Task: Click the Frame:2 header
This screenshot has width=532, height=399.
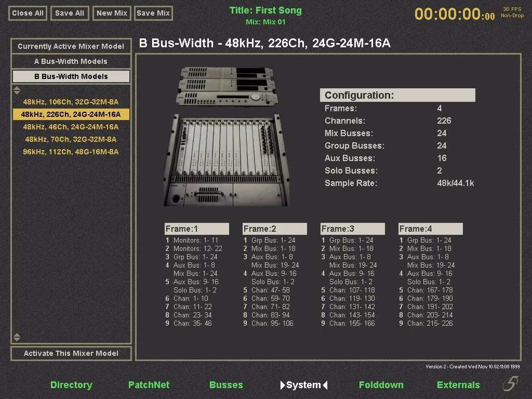Action: (x=275, y=229)
